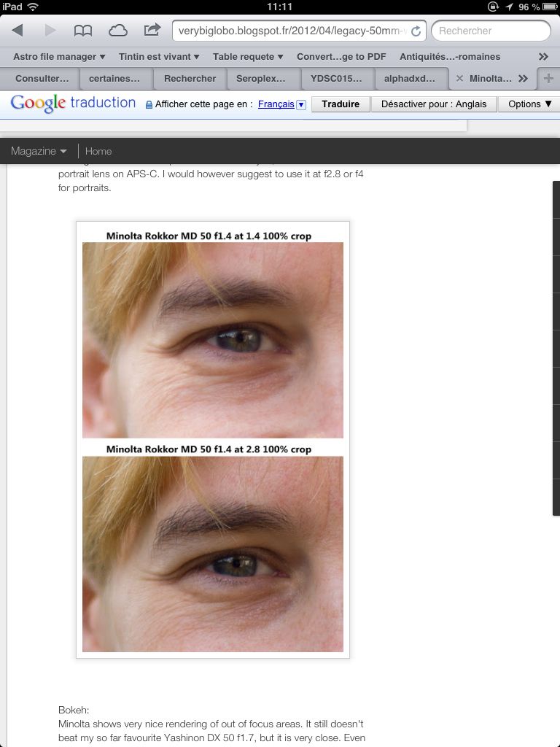560x747 pixels.
Task: Tap the Google traduction logo
Action: [x=73, y=103]
